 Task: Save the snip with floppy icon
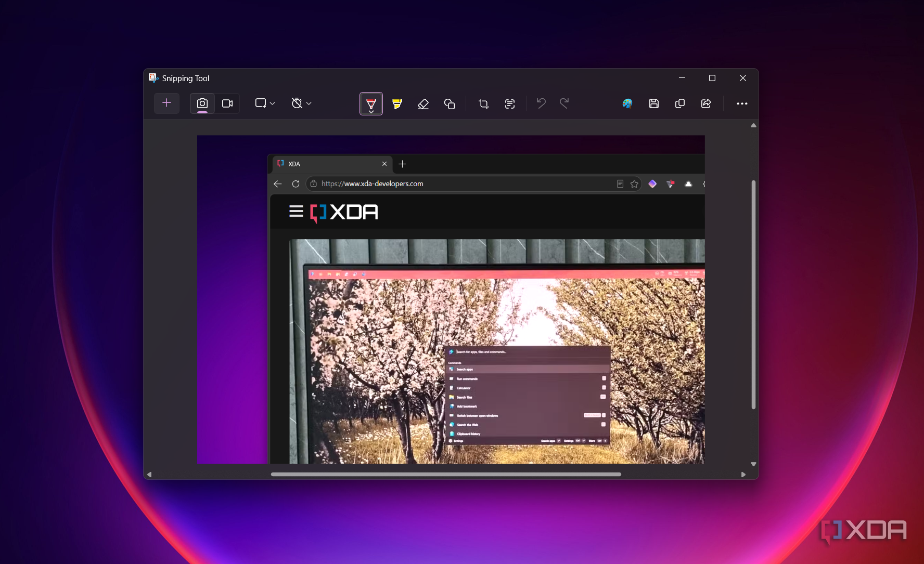(654, 103)
